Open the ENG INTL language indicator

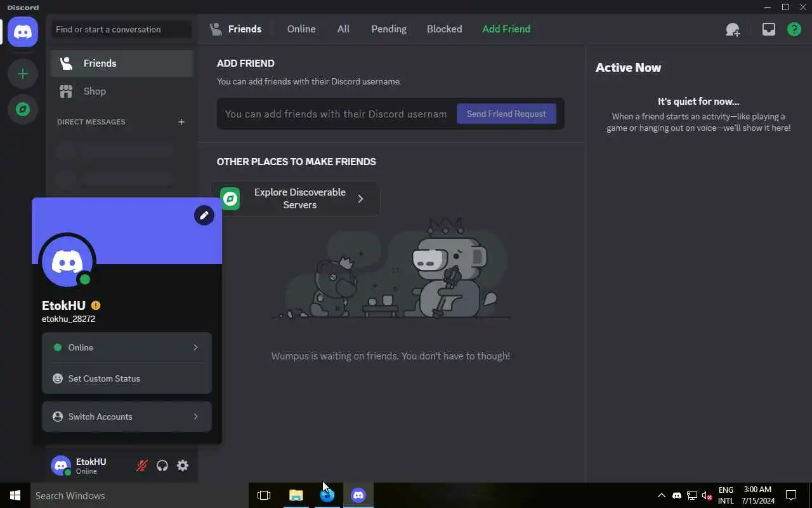click(726, 495)
